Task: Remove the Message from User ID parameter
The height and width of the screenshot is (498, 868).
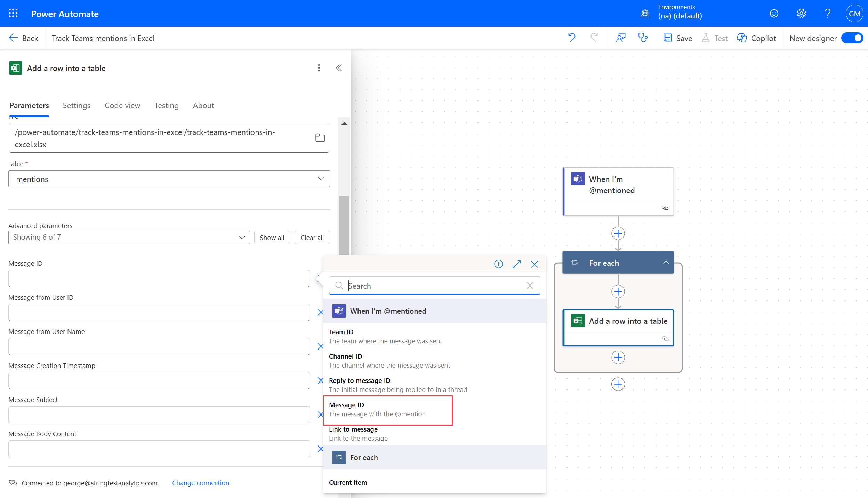Action: (320, 312)
